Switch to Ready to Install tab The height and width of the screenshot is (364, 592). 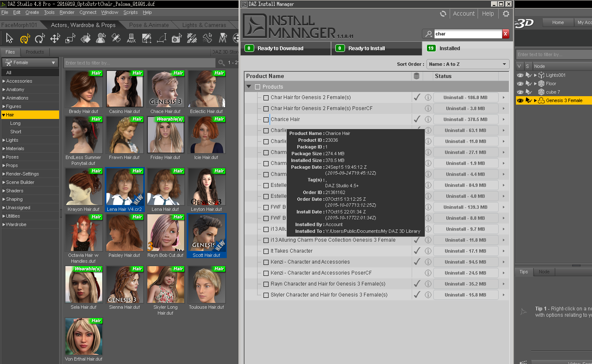point(376,49)
